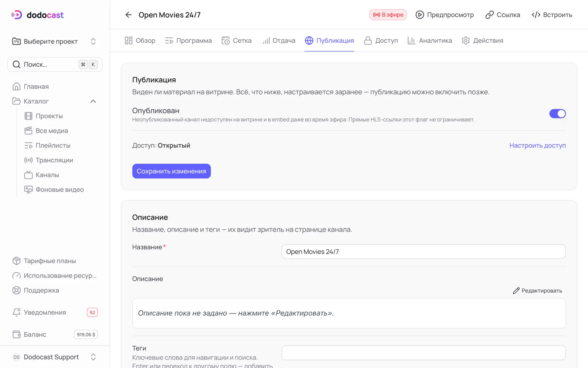
Task: Click the В эфире status badge
Action: (x=388, y=15)
